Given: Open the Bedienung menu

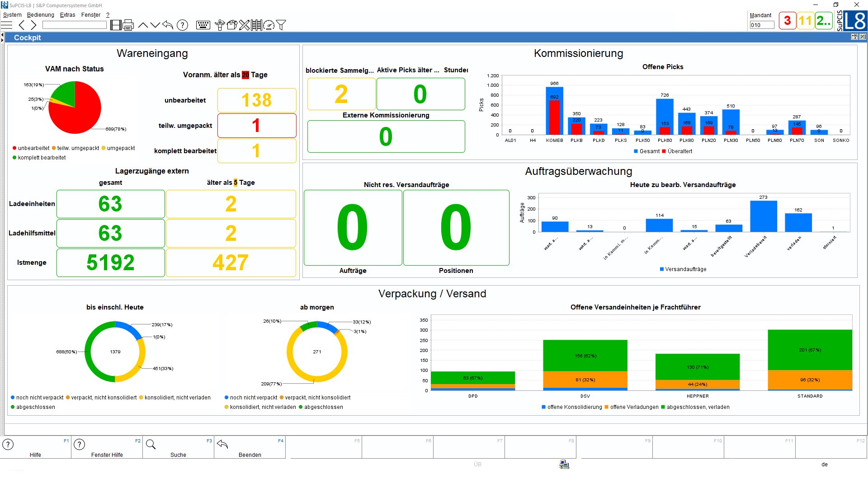Looking at the screenshot, I should coord(41,15).
